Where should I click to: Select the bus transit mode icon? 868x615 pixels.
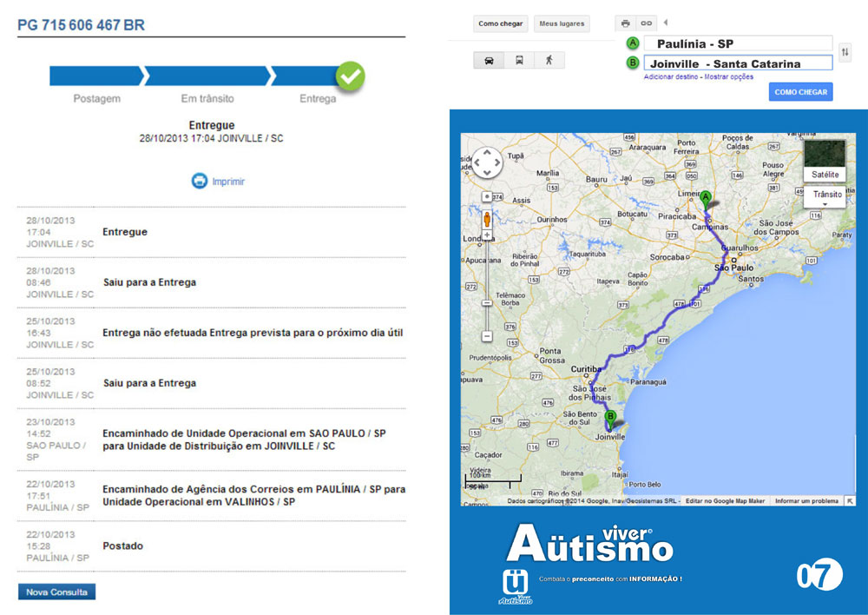519,61
